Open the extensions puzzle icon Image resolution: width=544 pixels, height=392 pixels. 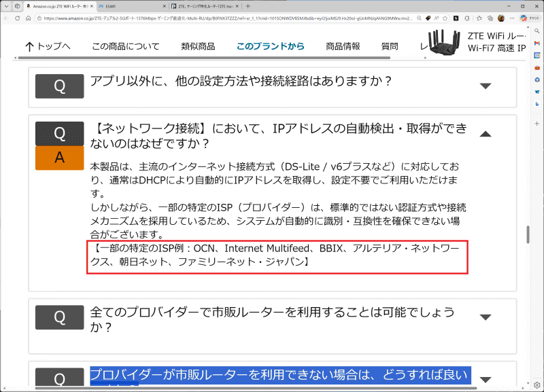pos(467,18)
